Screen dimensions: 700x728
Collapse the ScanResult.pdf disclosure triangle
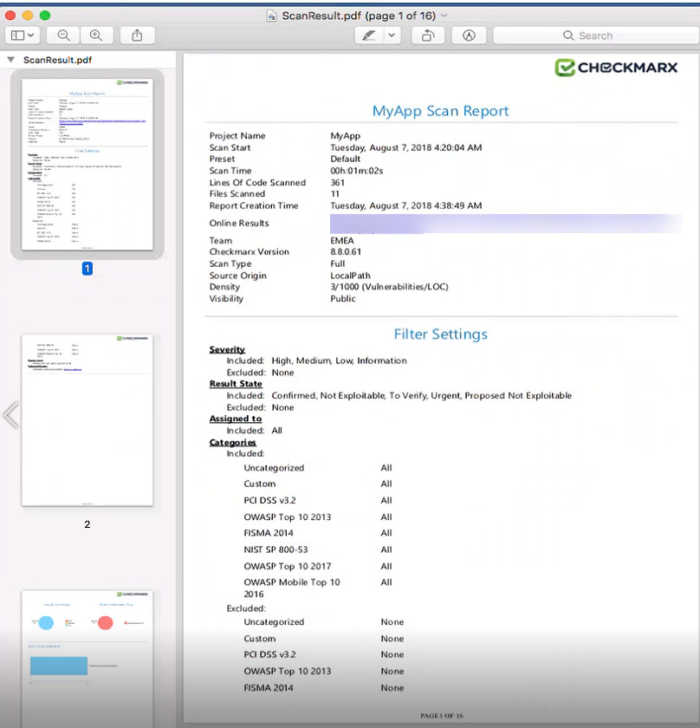click(x=10, y=58)
